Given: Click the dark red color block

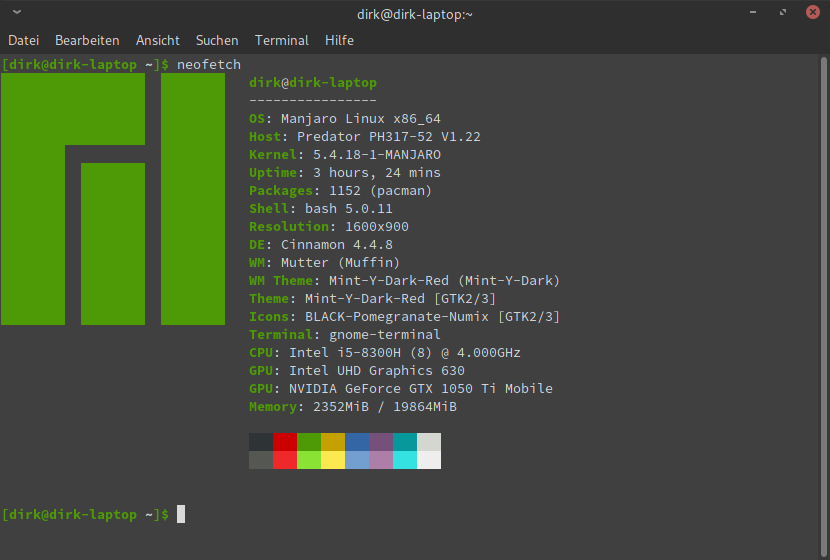Looking at the screenshot, I should click(x=285, y=442).
